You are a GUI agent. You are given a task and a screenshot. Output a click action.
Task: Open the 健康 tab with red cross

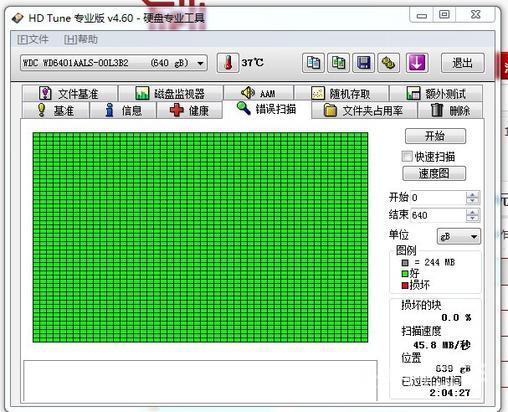pyautogui.click(x=189, y=110)
